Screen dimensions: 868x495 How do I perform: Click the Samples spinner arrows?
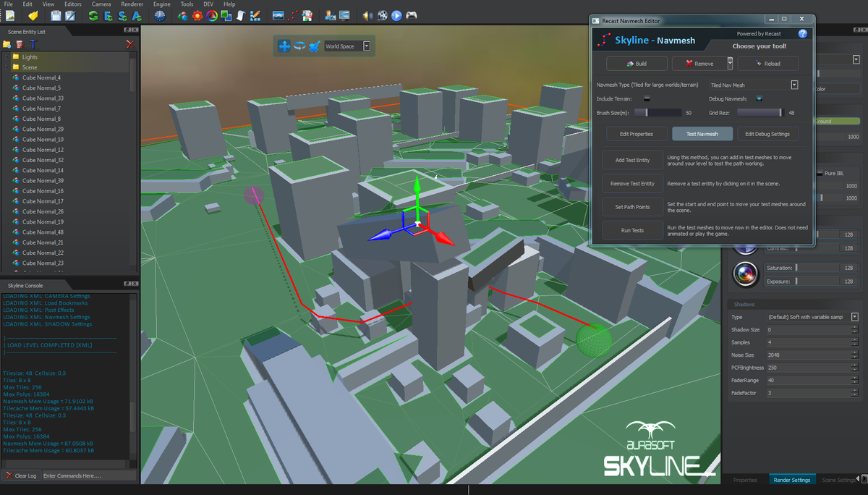[856, 342]
